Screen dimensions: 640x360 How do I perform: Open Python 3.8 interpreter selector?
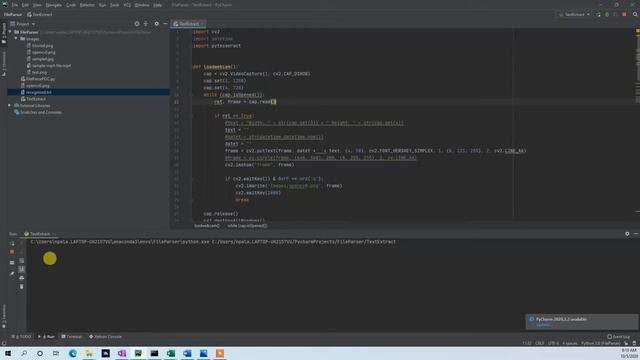coord(600,343)
